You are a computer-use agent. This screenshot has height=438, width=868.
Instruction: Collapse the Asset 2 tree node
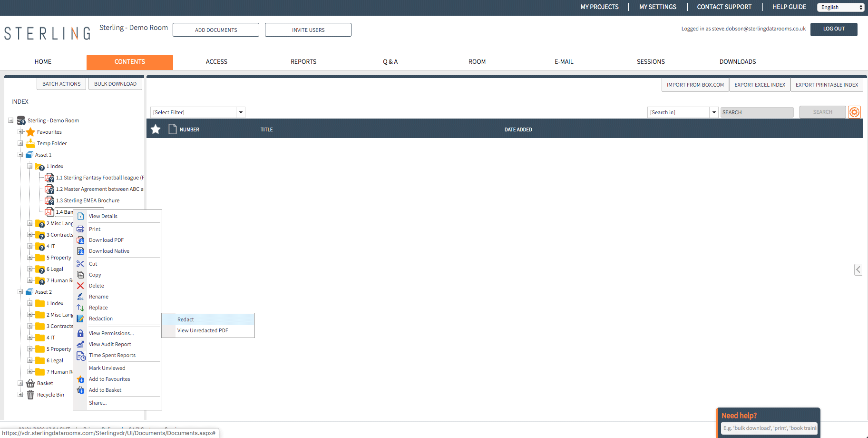(20, 292)
